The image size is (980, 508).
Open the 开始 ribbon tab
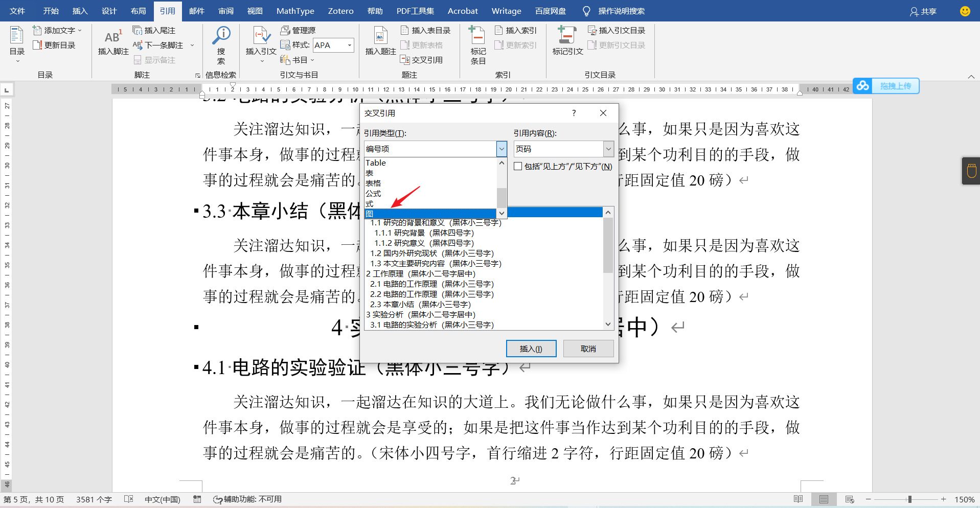(x=51, y=11)
